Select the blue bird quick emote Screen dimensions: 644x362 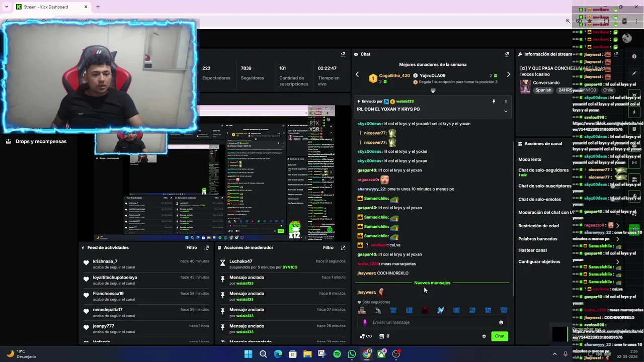(x=441, y=310)
